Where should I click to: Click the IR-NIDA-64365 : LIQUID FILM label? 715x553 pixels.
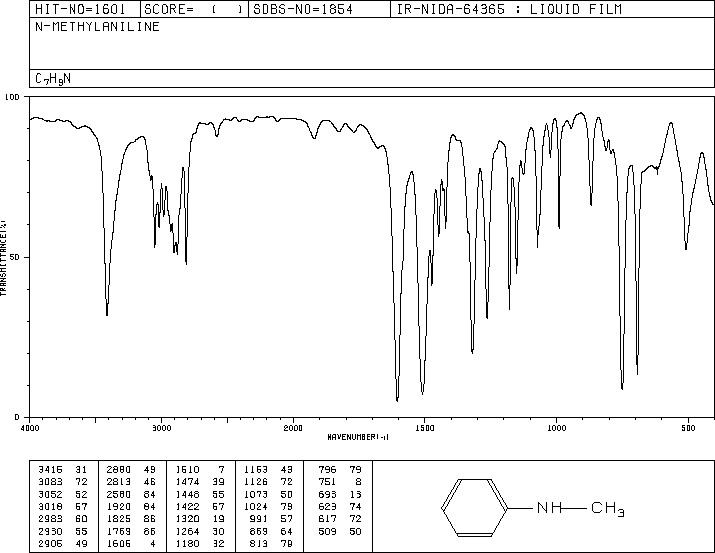tap(509, 10)
